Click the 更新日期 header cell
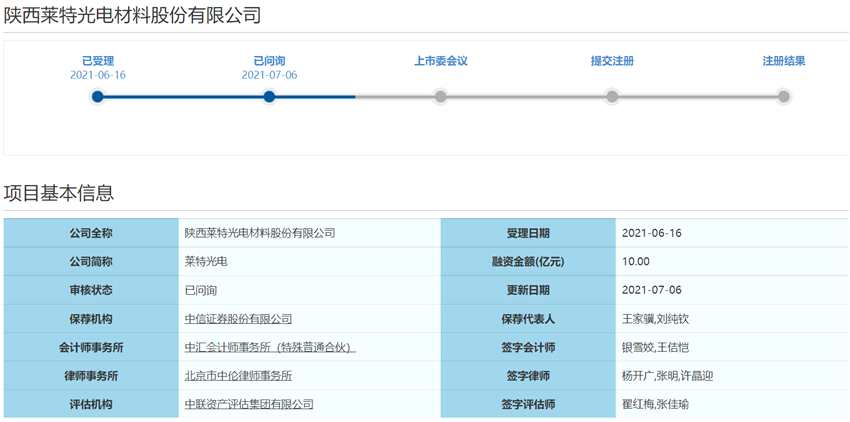850x422 pixels. (x=528, y=290)
